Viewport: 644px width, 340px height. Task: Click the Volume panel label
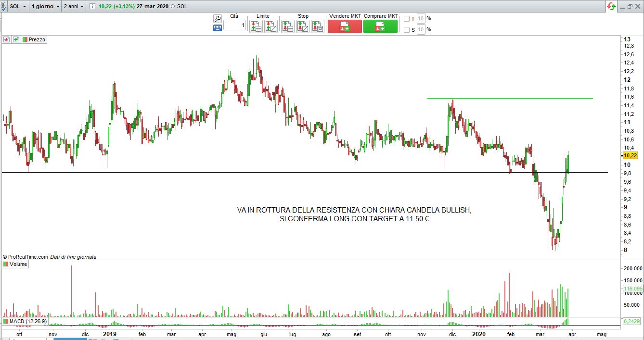click(x=15, y=264)
